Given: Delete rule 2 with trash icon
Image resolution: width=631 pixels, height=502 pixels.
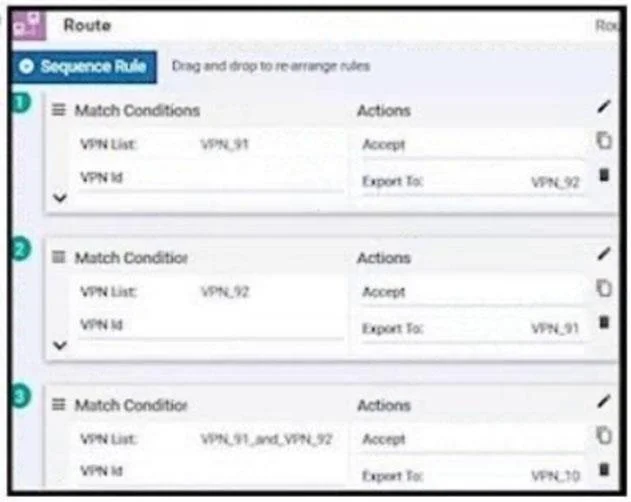Looking at the screenshot, I should click(x=604, y=322).
